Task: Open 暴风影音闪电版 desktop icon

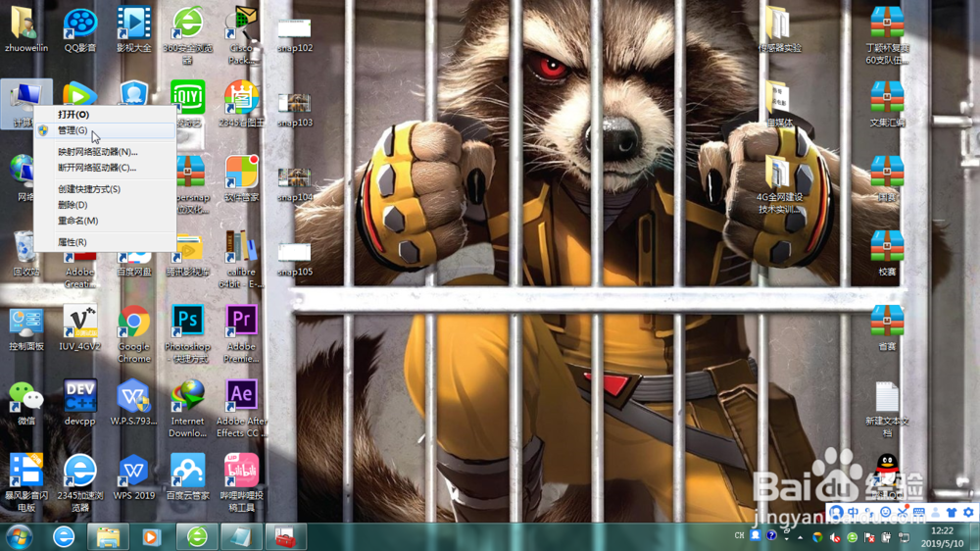Action: pos(25,482)
